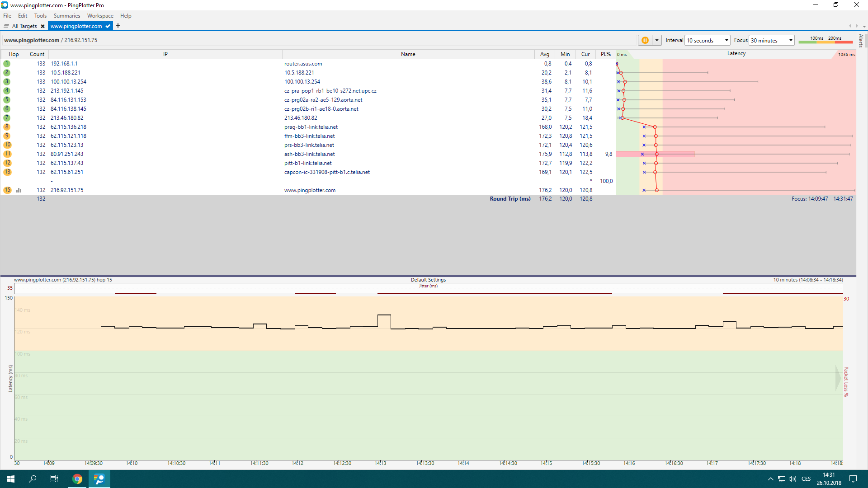Open the dropdown arrow next to the pause button

tap(657, 40)
